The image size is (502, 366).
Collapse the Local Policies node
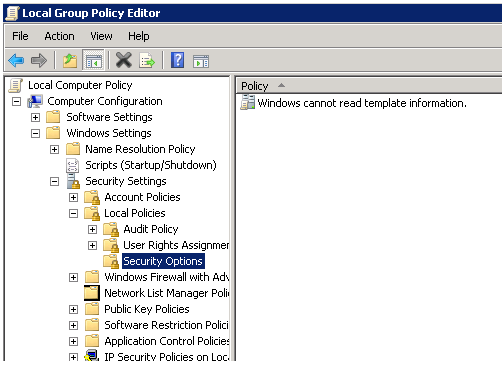click(73, 213)
